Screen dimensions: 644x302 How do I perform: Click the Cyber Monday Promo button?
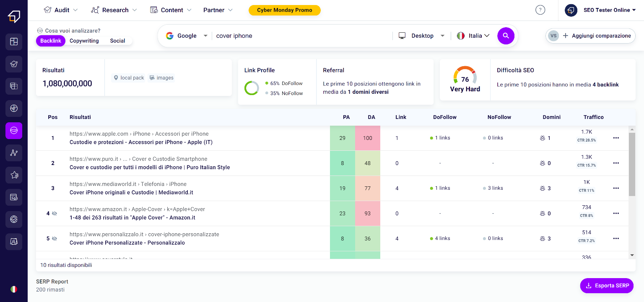(x=285, y=10)
